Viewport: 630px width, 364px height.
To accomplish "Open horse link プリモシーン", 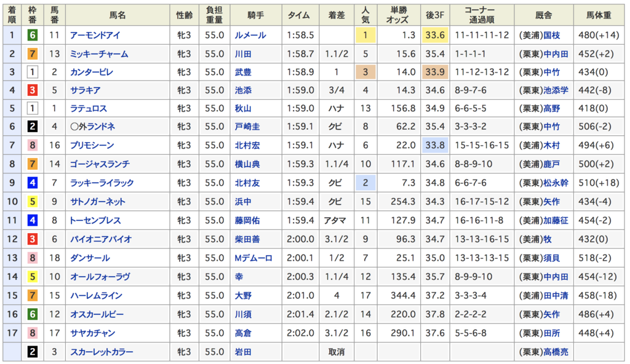I will [92, 145].
